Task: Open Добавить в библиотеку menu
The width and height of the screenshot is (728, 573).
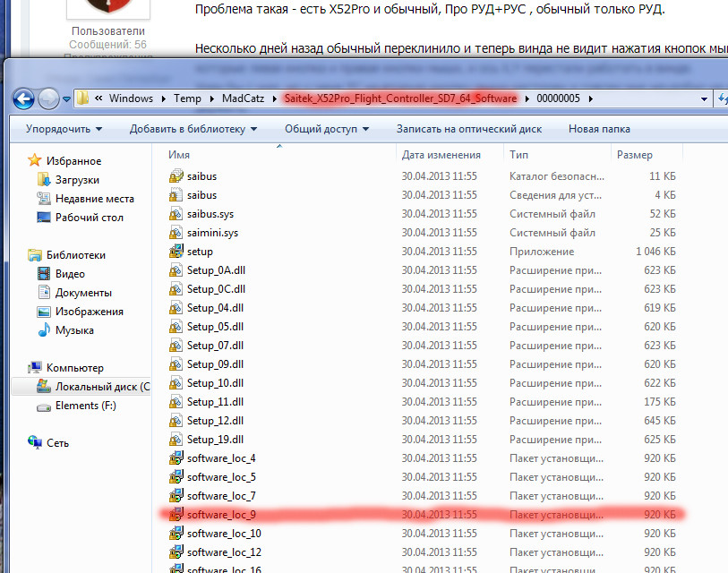Action: click(193, 129)
